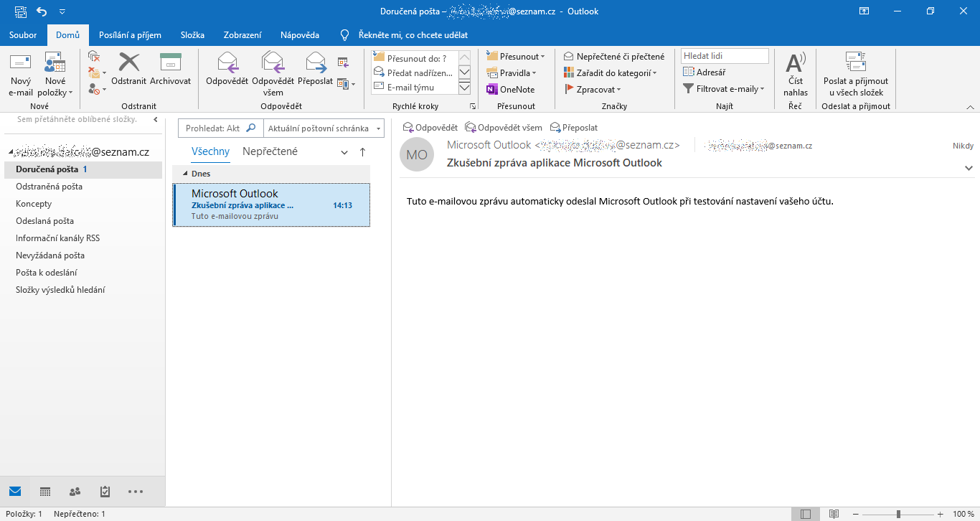
Task: Open the clean up conversation menu
Action: [x=97, y=72]
